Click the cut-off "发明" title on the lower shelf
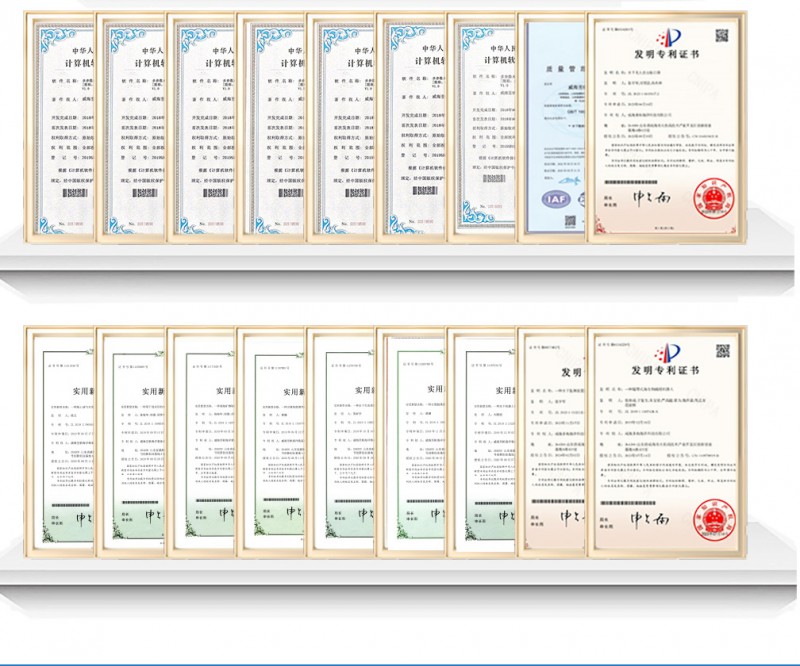This screenshot has width=800, height=666. point(572,373)
